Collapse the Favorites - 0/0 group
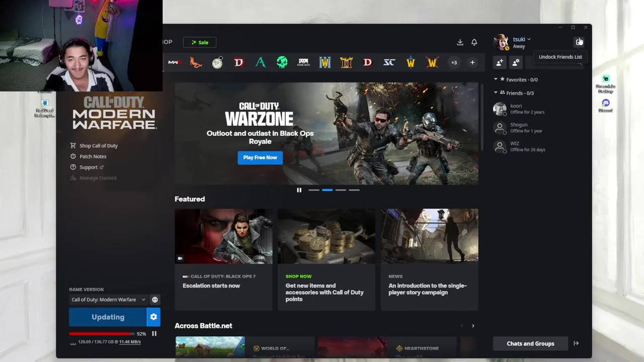This screenshot has height=362, width=644. (496, 79)
